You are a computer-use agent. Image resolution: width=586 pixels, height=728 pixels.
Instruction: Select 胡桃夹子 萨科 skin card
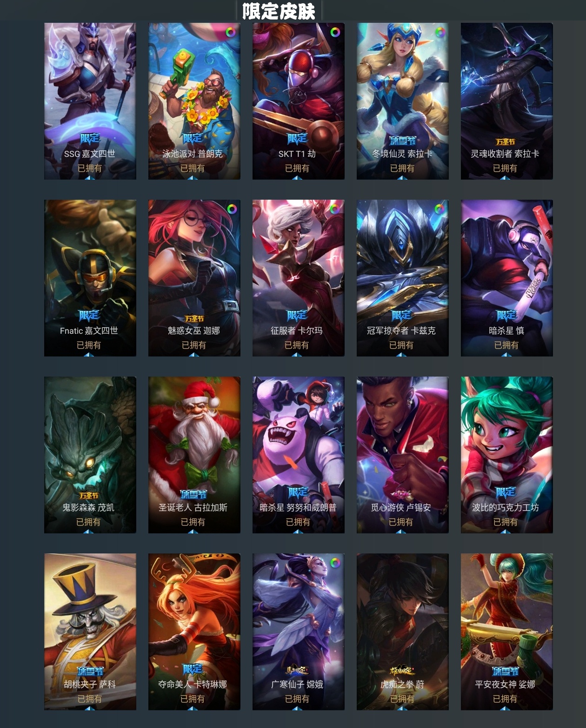coord(90,632)
